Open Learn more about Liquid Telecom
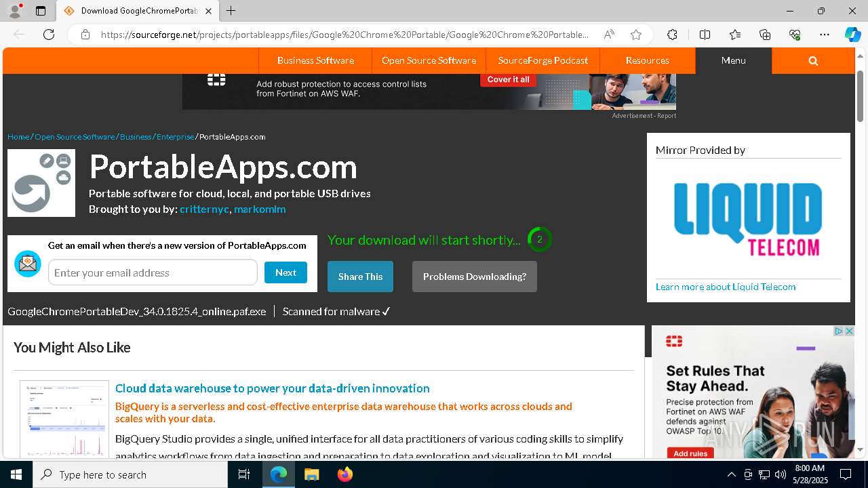The image size is (868, 488). coord(726,287)
